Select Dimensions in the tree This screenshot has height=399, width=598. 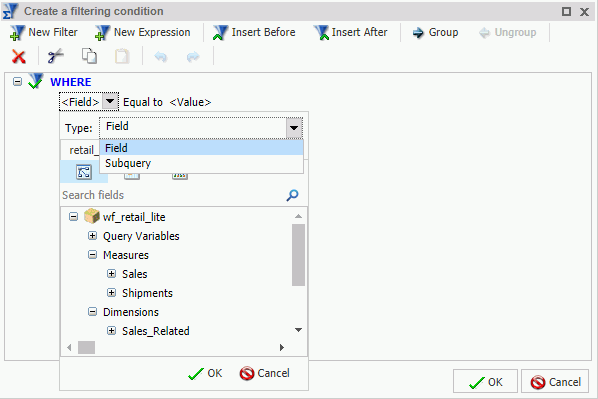click(131, 312)
